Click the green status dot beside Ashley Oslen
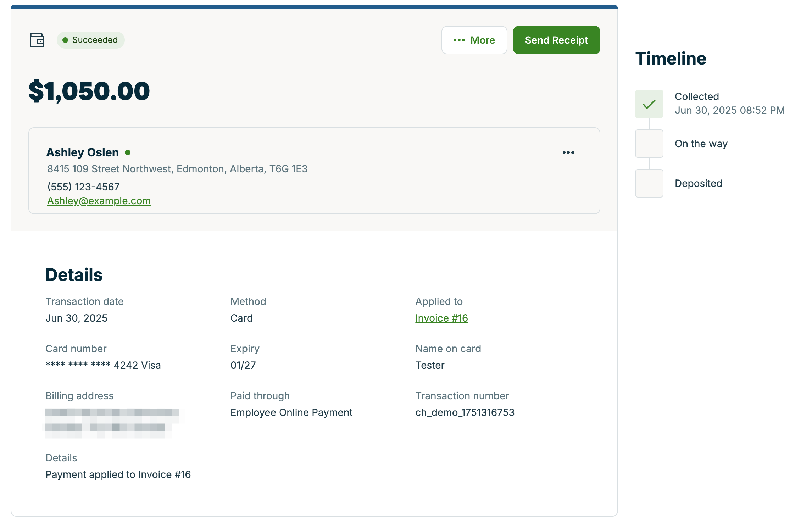 tap(128, 152)
